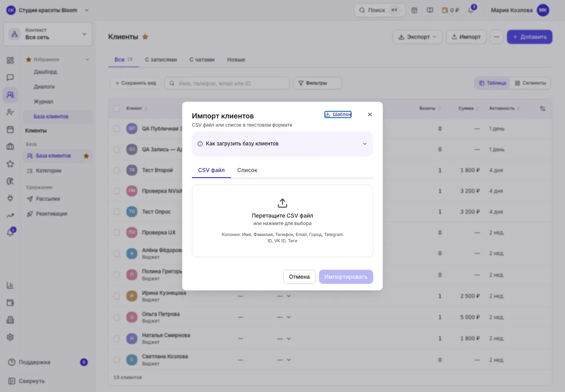565x392 pixels.
Task: Cancel import with the Отмена button
Action: pyautogui.click(x=299, y=277)
